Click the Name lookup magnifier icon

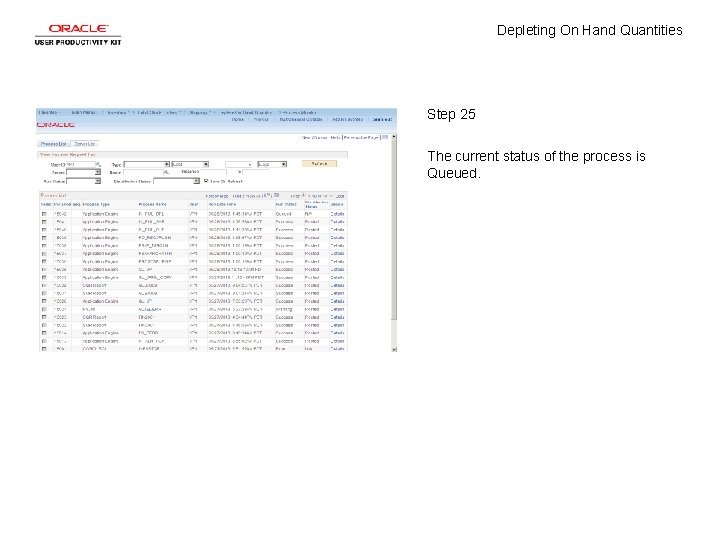(167, 173)
